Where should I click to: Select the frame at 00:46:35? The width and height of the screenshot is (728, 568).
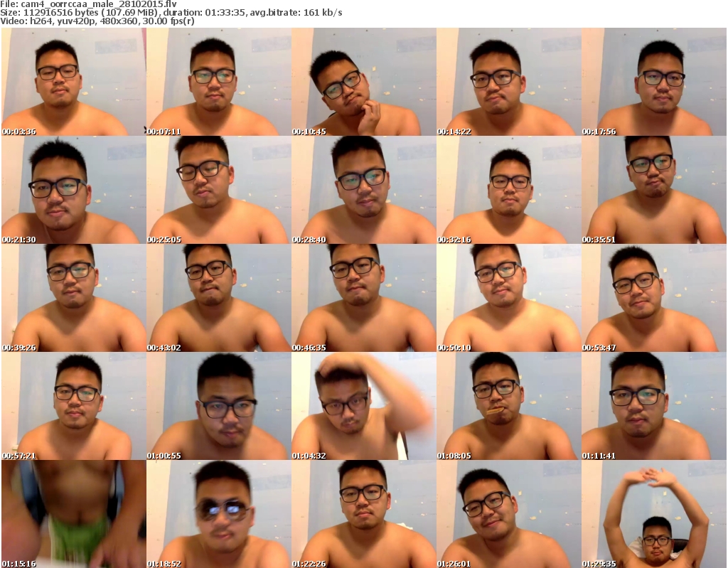[x=364, y=298]
